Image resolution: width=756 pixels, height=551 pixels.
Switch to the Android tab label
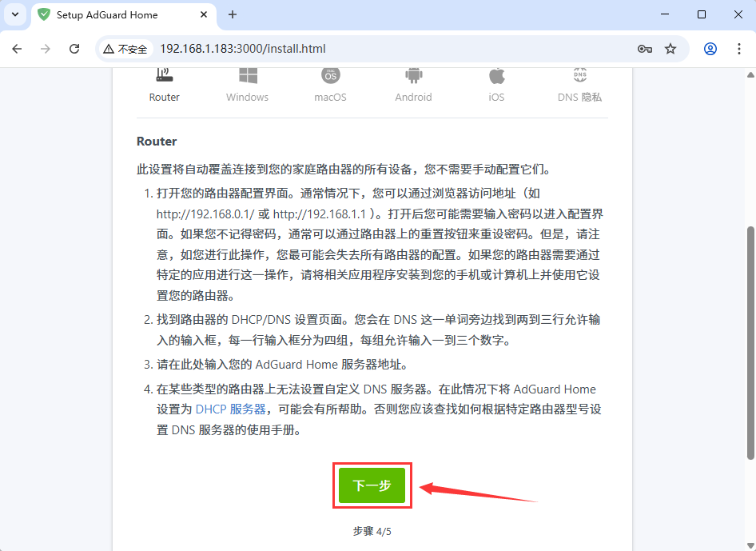pos(413,97)
